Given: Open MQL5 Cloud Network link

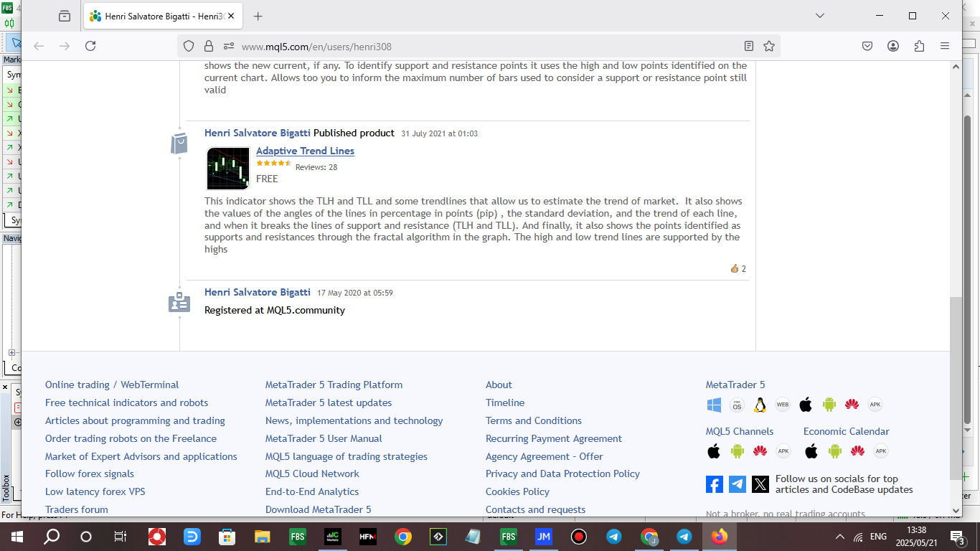Looking at the screenshot, I should coord(312,474).
